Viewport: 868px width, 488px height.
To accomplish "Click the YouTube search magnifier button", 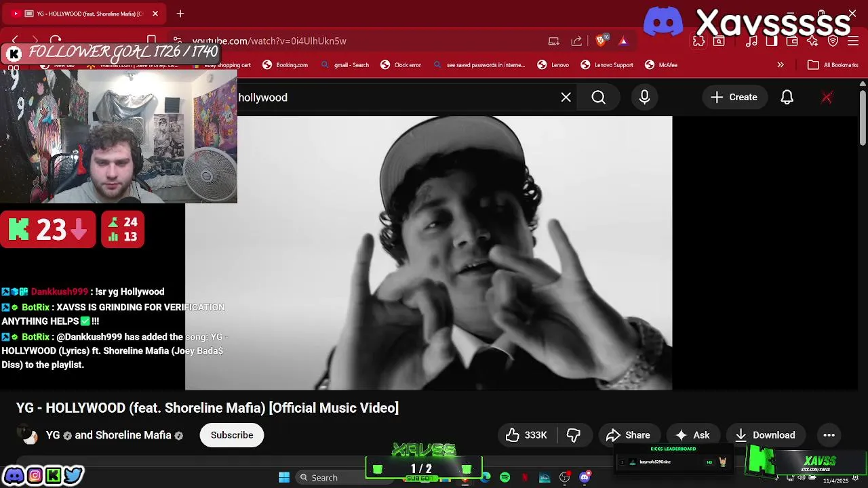I will 598,98.
